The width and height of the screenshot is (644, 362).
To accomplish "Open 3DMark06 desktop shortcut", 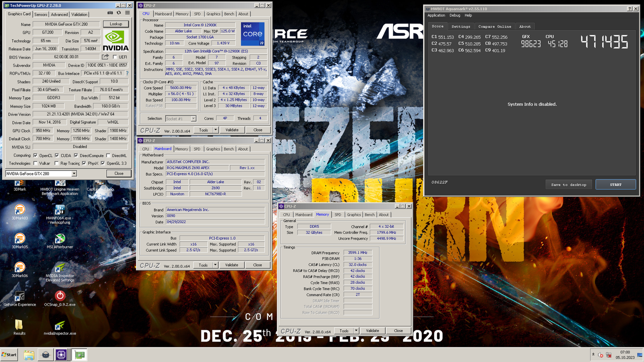I will (19, 269).
